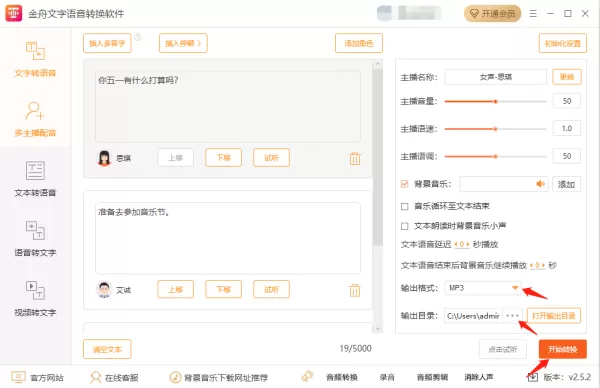
Task: Delete the 思琪 text block with trash icon
Action: point(355,158)
